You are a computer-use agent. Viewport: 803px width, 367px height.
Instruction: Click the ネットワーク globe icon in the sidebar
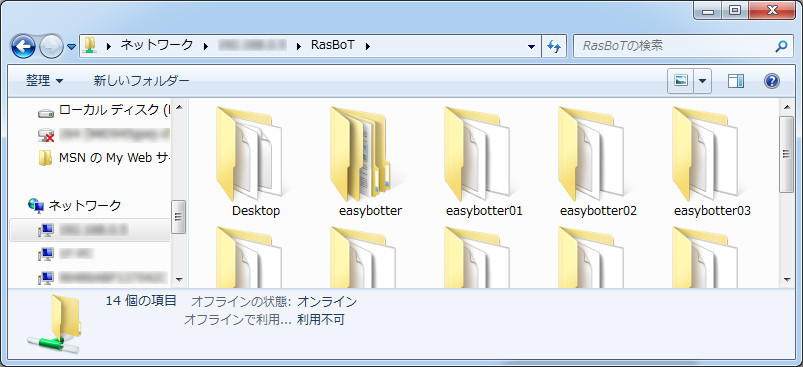(36, 205)
